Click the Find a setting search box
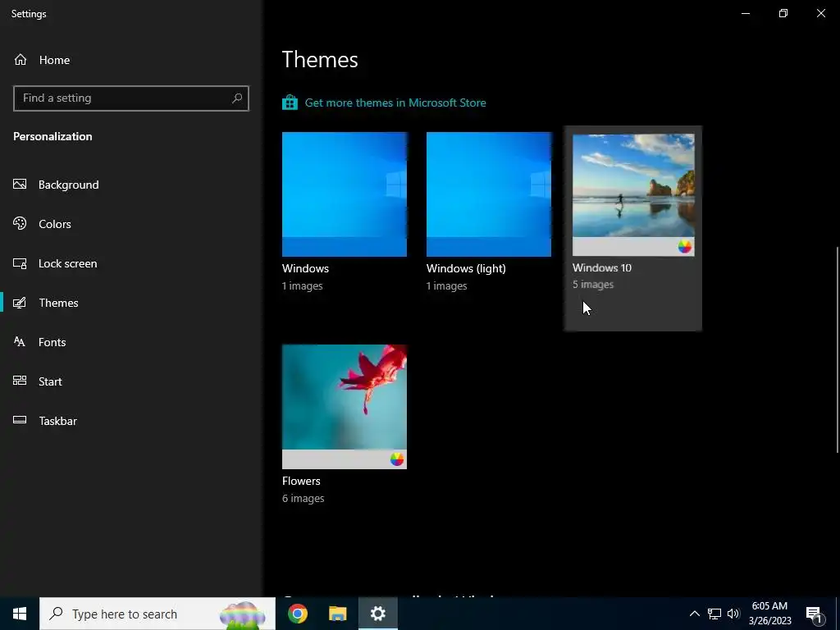840x630 pixels. click(x=131, y=98)
